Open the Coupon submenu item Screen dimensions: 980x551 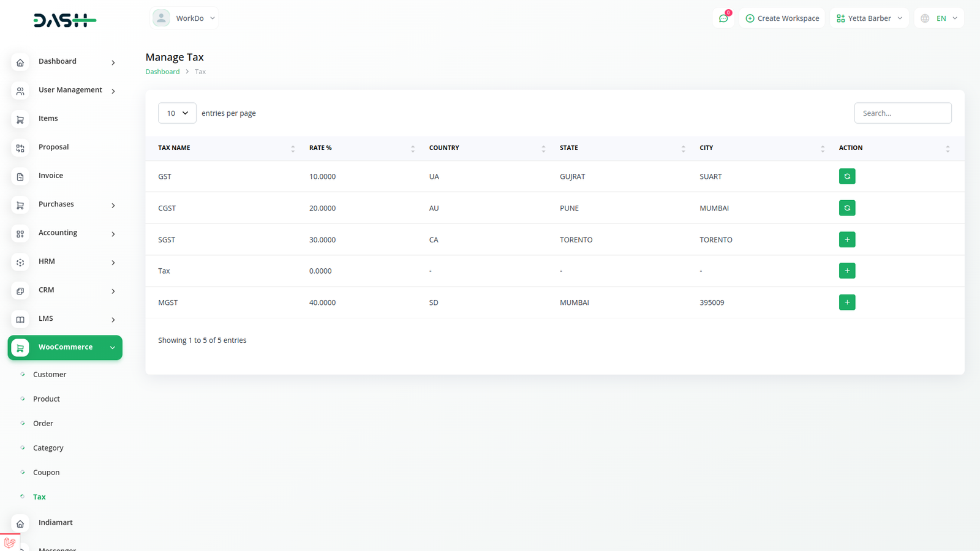[47, 473]
